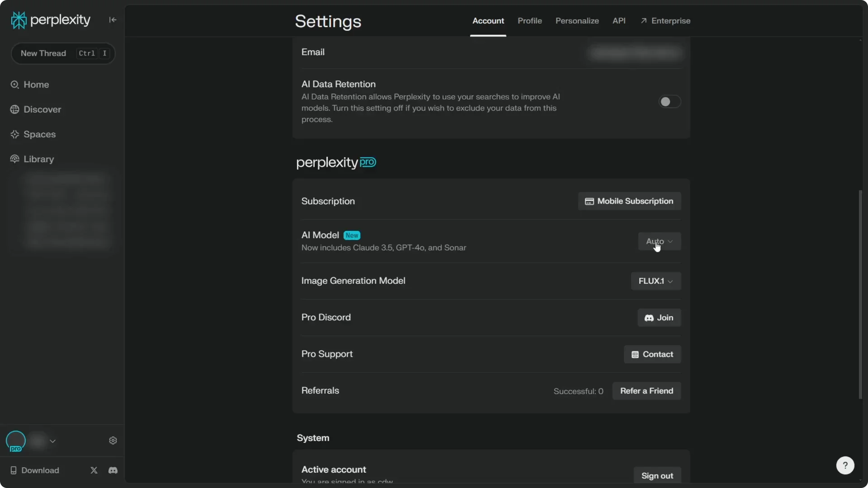Open the Library section

click(x=38, y=159)
